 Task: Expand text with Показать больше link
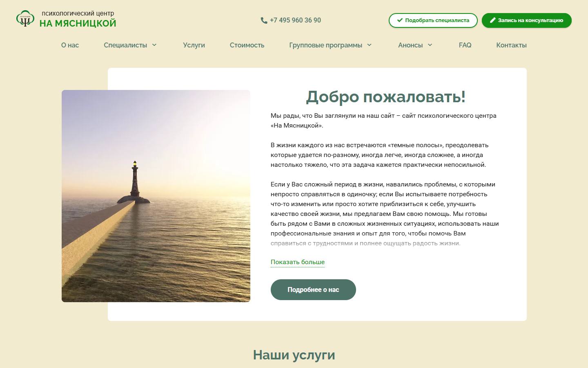(298, 262)
